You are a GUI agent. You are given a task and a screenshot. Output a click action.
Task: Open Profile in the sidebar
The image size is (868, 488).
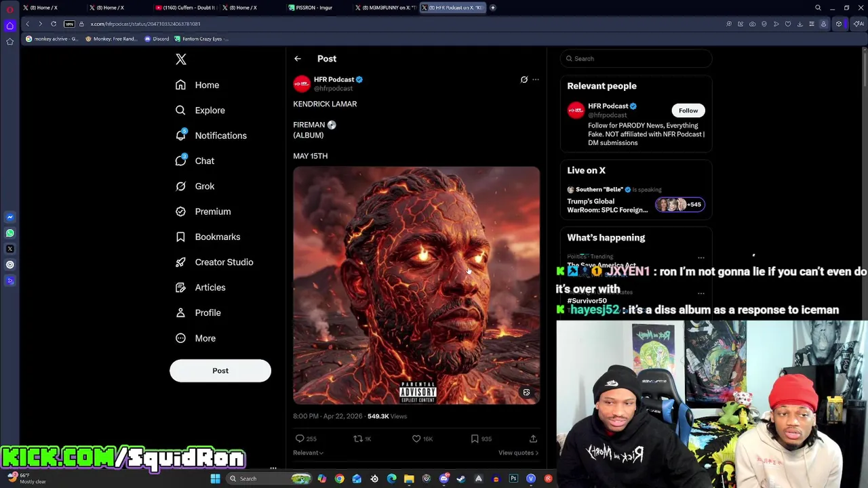[x=198, y=312]
